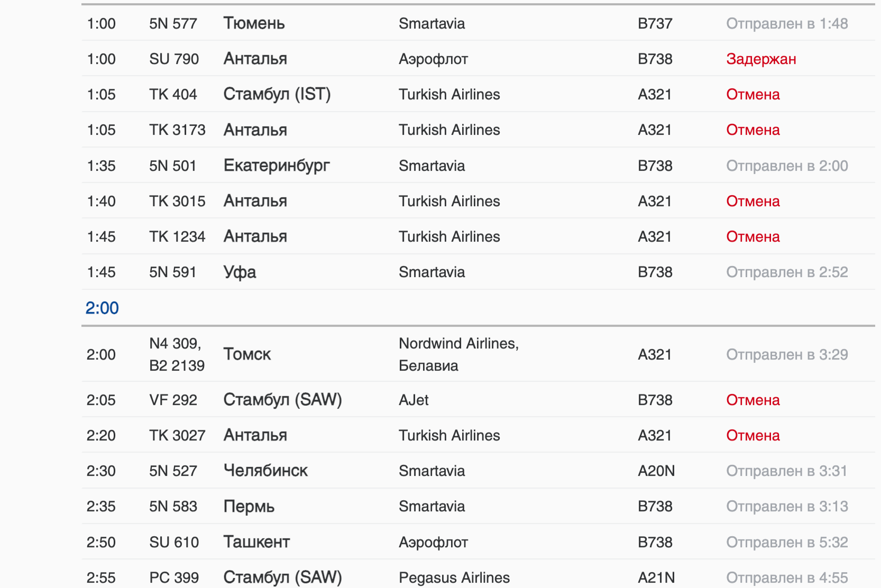The height and width of the screenshot is (588, 881).
Task: Click Ташкент flight SU 610
Action: [256, 542]
